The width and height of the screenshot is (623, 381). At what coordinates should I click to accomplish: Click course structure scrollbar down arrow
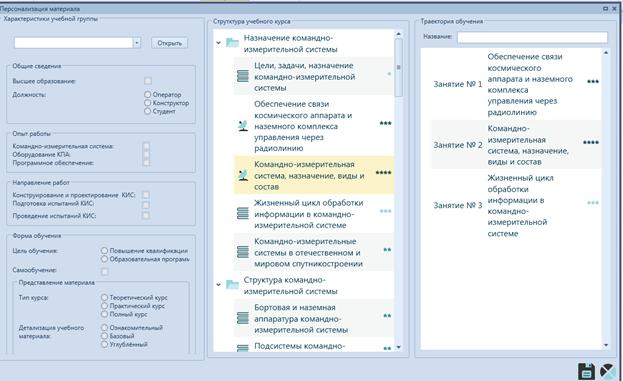(x=399, y=347)
